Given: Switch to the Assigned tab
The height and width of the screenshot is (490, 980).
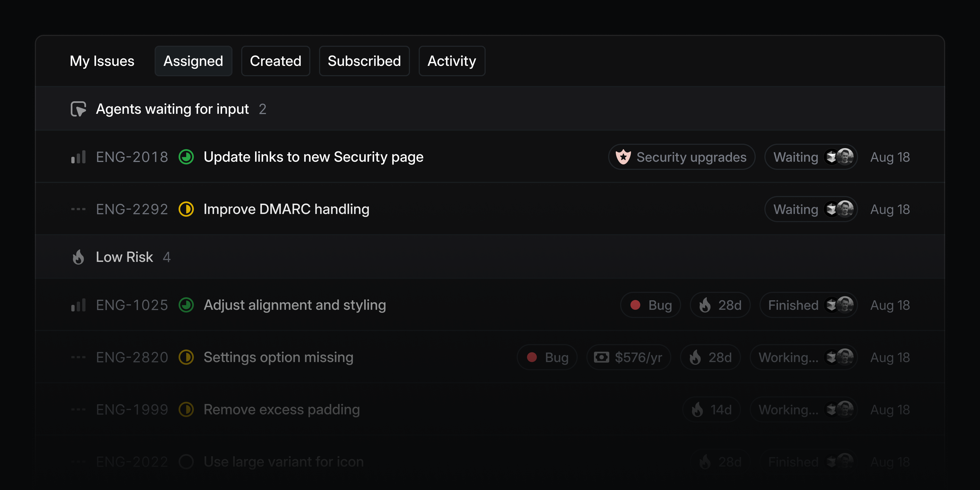Looking at the screenshot, I should [193, 61].
